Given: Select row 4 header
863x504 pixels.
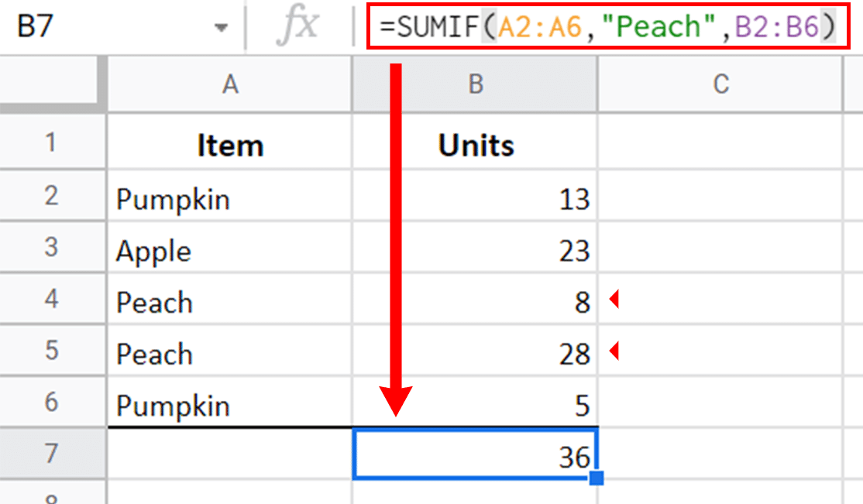Looking at the screenshot, I should pyautogui.click(x=52, y=300).
